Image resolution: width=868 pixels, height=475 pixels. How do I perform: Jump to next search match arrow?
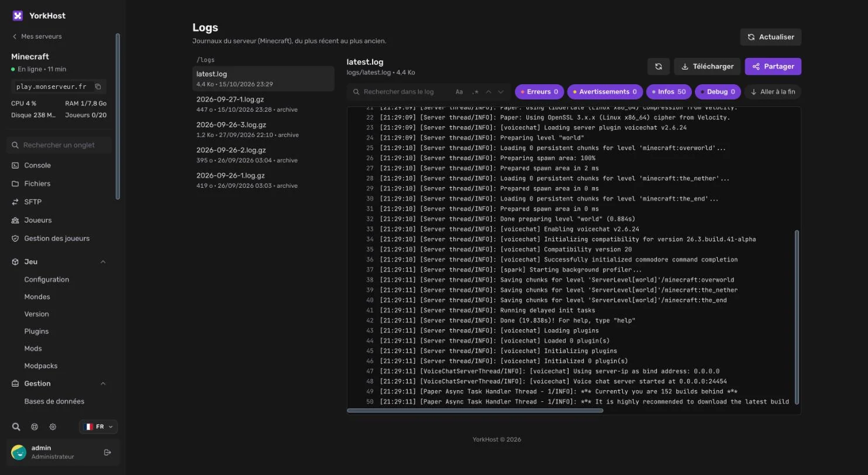click(501, 92)
